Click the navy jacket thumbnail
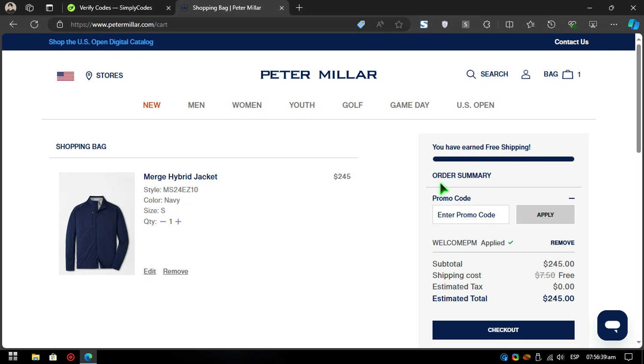Image resolution: width=644 pixels, height=364 pixels. (x=97, y=223)
